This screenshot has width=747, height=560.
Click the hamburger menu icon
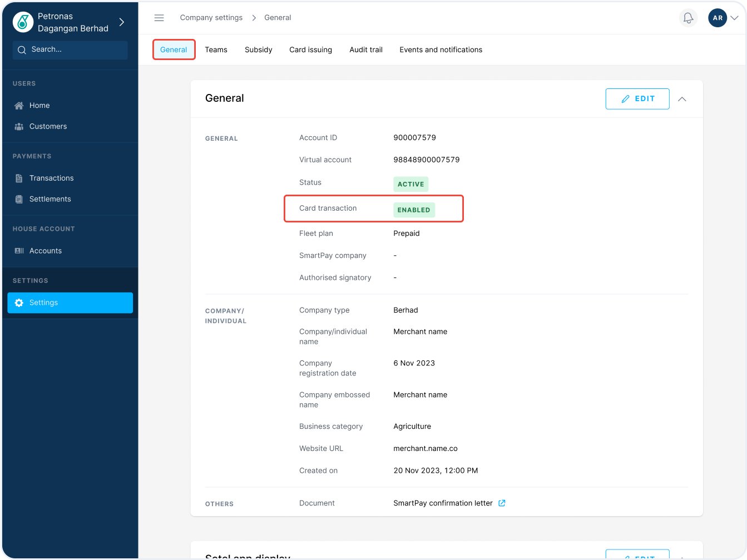point(159,18)
